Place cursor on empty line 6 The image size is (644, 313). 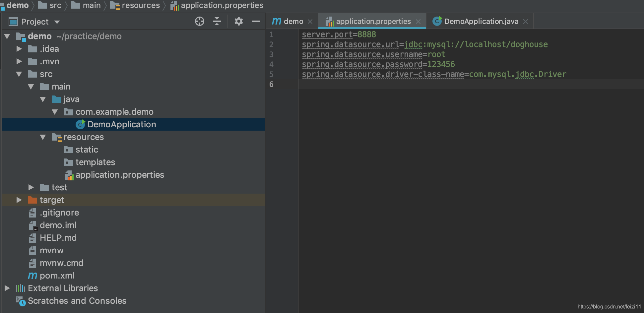tap(471, 84)
